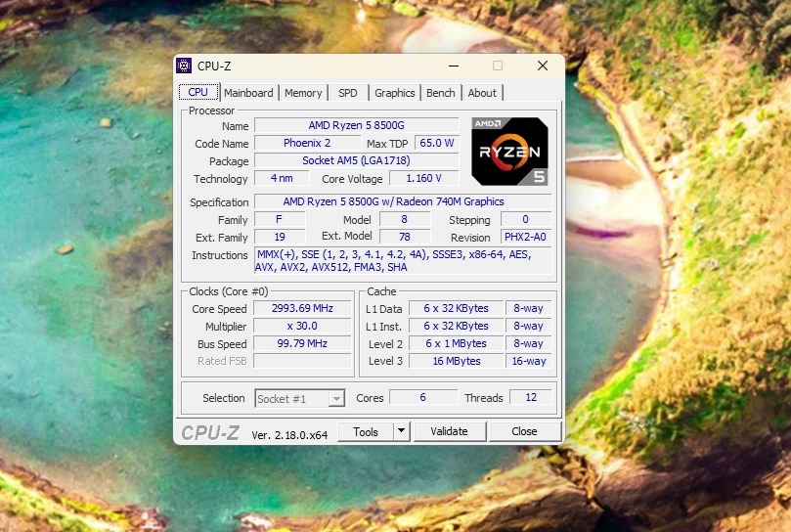Click the Level 3 16-way associativity value
The height and width of the screenshot is (532, 791).
[x=529, y=361]
